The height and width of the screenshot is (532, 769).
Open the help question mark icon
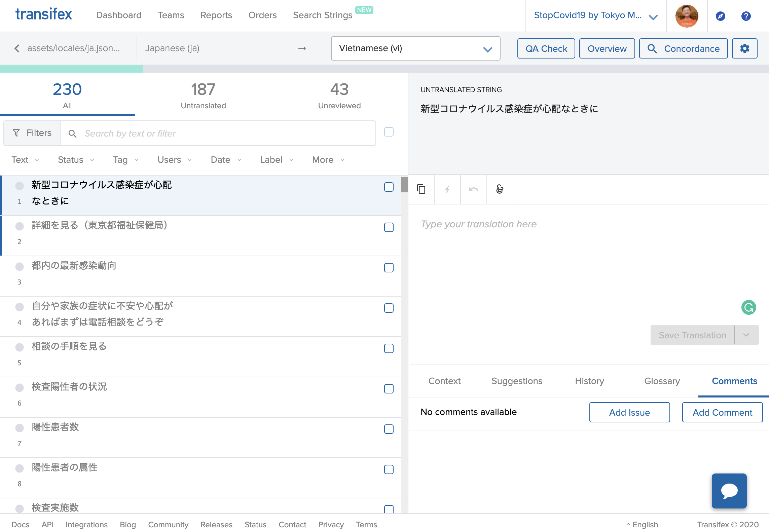pyautogui.click(x=746, y=16)
